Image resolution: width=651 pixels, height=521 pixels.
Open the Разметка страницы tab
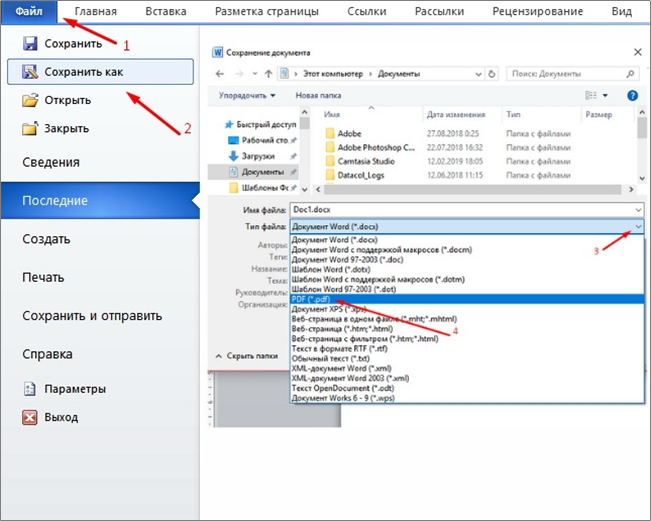click(267, 11)
